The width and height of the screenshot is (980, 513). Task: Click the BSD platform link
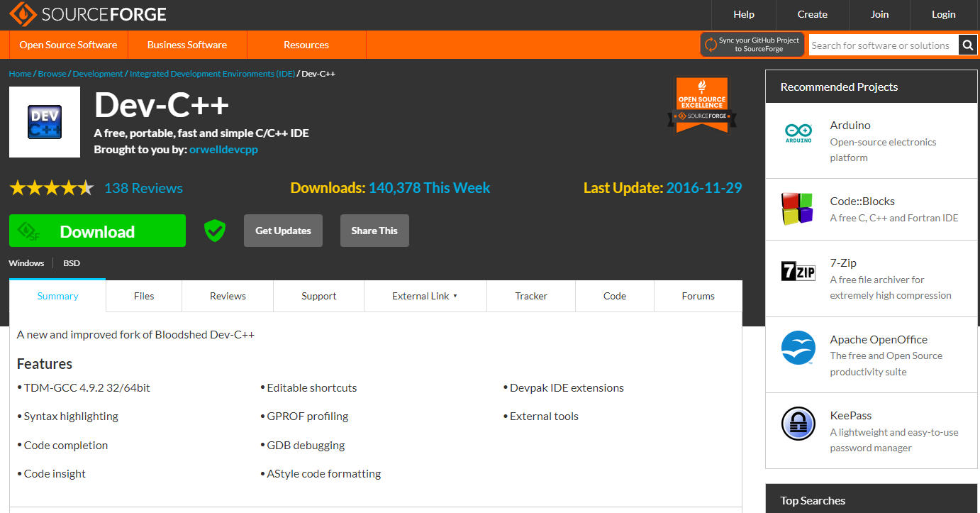coord(72,263)
